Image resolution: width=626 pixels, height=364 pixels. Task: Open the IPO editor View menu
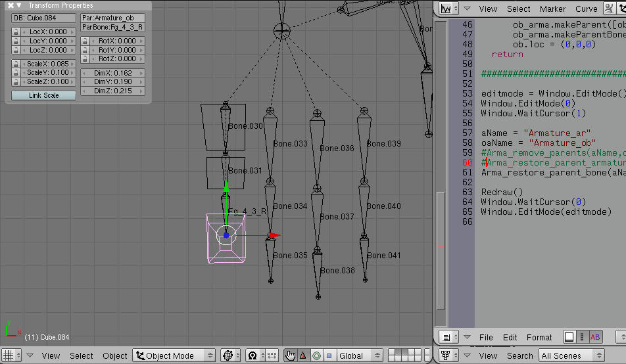[x=488, y=9]
